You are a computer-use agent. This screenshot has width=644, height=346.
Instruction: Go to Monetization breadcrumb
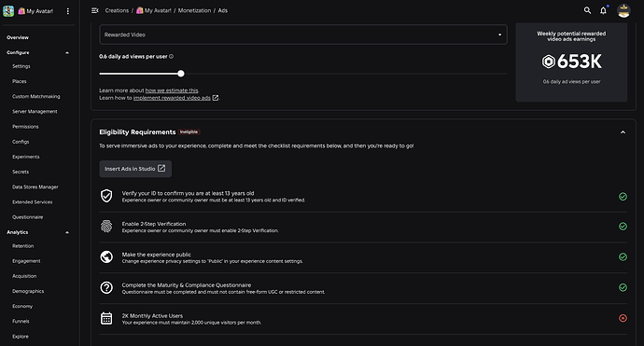click(x=194, y=10)
